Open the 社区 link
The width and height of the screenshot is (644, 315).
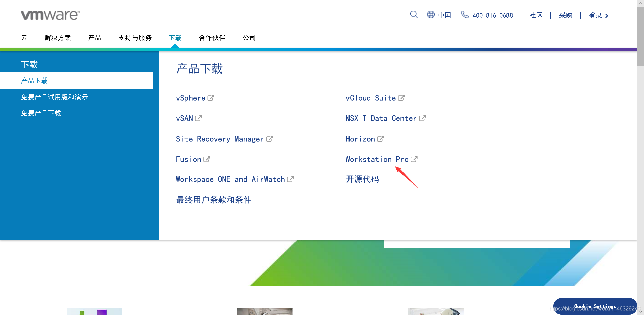click(536, 15)
